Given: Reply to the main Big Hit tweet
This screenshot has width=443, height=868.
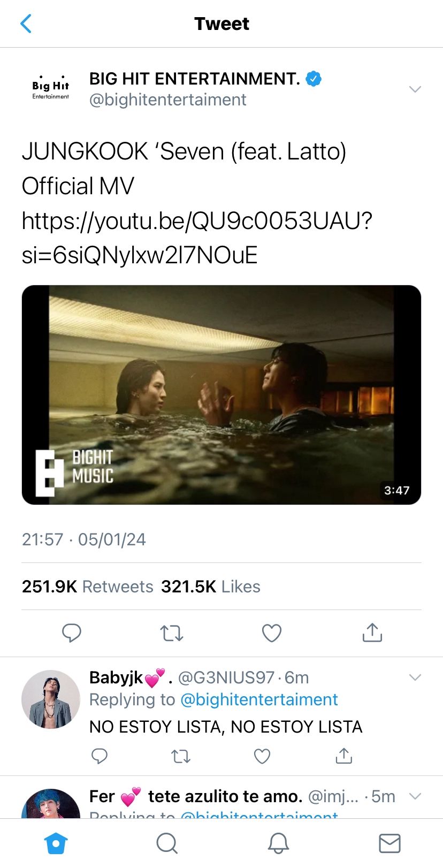Looking at the screenshot, I should coord(72,633).
